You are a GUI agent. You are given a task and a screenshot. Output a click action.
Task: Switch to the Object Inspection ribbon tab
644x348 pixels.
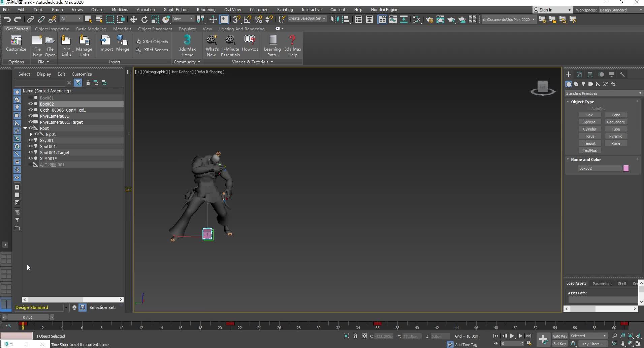[52, 29]
